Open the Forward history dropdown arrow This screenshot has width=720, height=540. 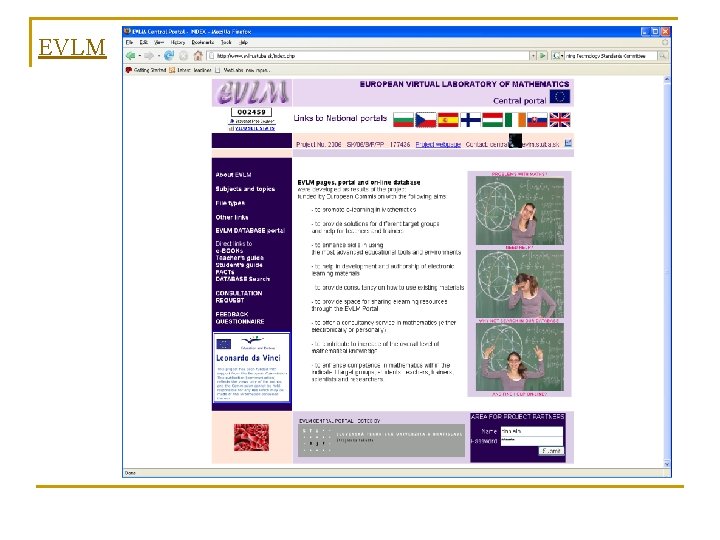coord(158,56)
